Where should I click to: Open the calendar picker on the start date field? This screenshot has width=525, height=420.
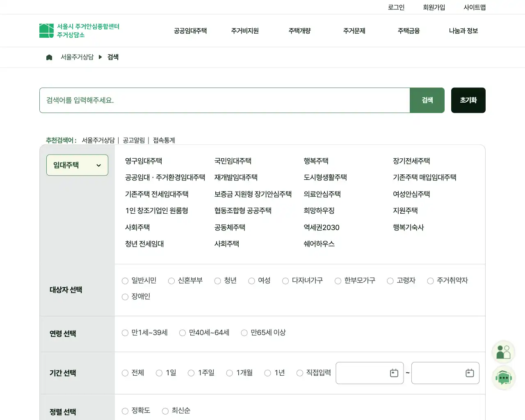point(394,373)
